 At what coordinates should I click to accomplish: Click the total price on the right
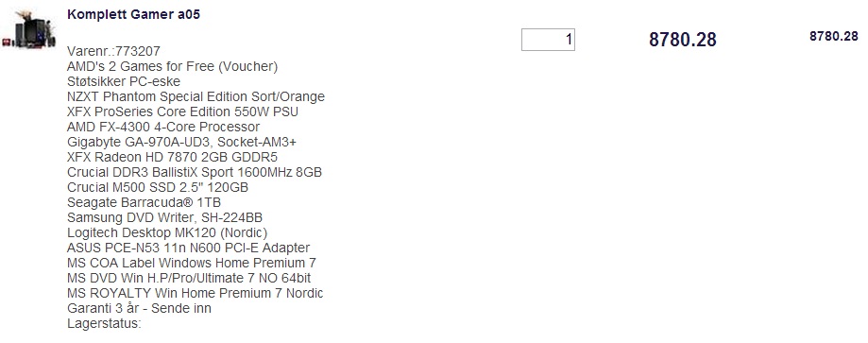(834, 36)
